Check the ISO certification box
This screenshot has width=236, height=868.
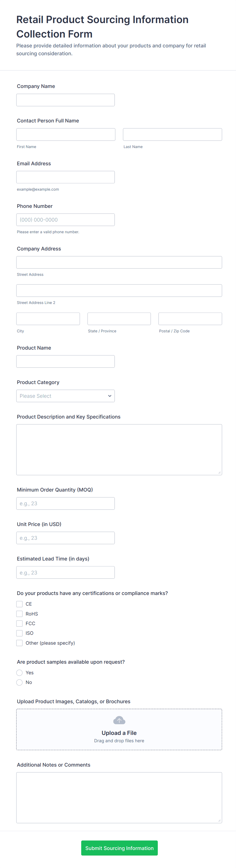20,633
